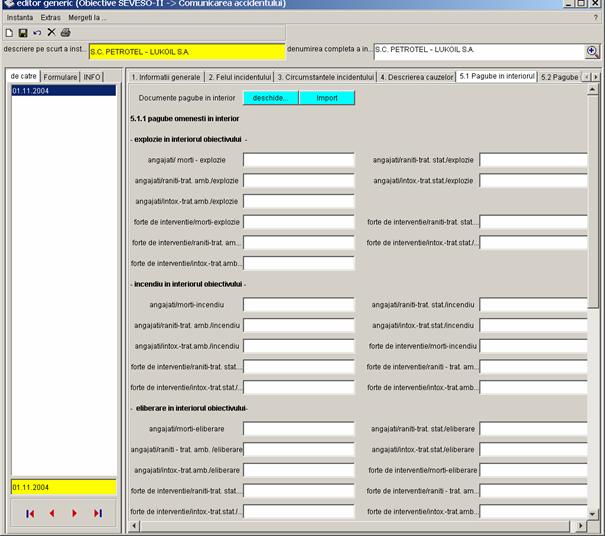Click the Save floppy disk icon
The image size is (605, 536).
(23, 33)
